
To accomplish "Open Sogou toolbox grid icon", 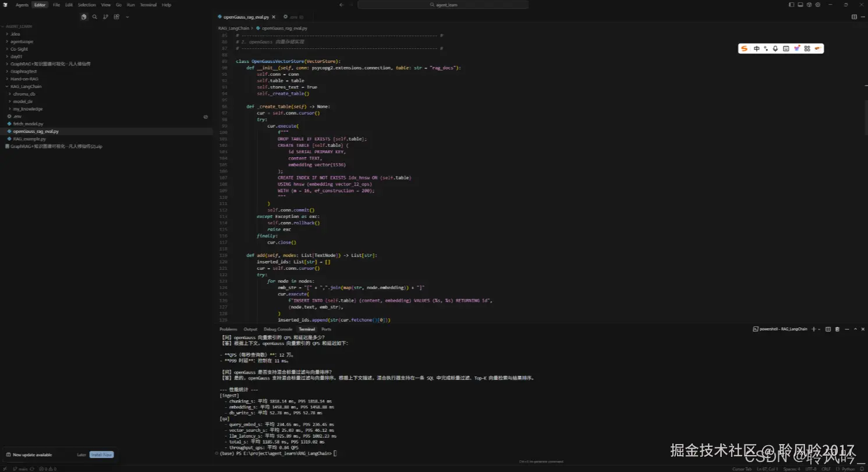I will (x=807, y=48).
